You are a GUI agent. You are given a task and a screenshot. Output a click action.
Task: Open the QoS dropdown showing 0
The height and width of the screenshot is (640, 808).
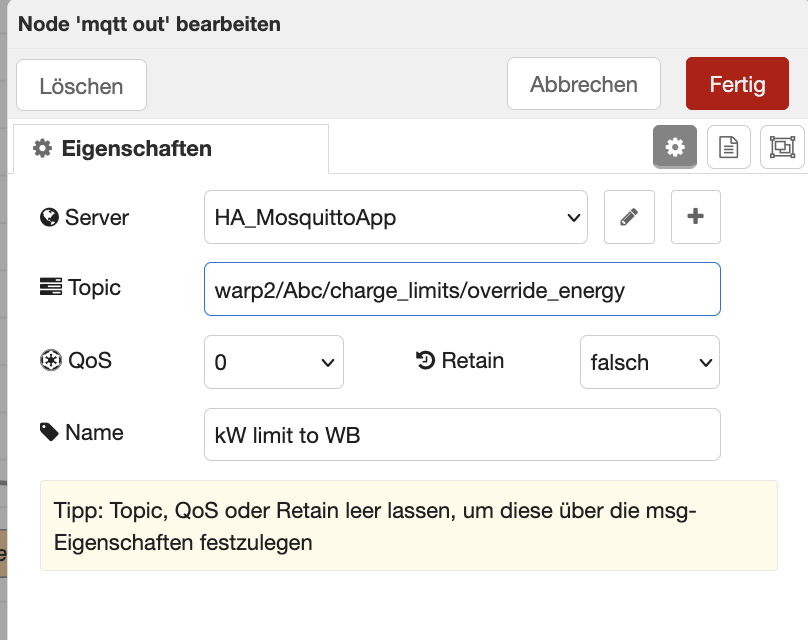(x=274, y=362)
